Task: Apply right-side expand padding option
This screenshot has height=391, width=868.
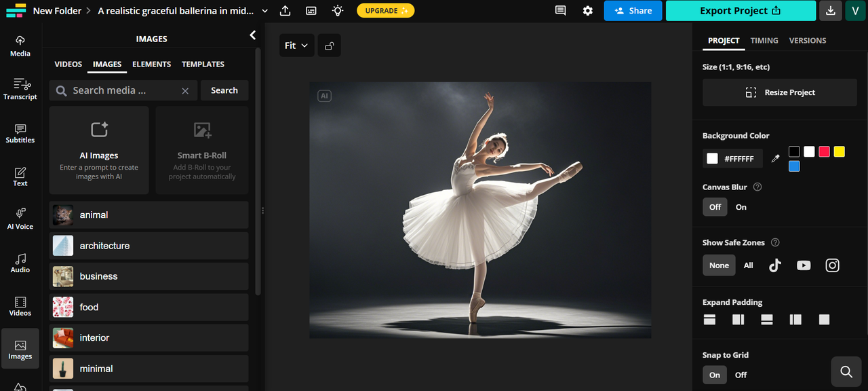Action: [738, 320]
